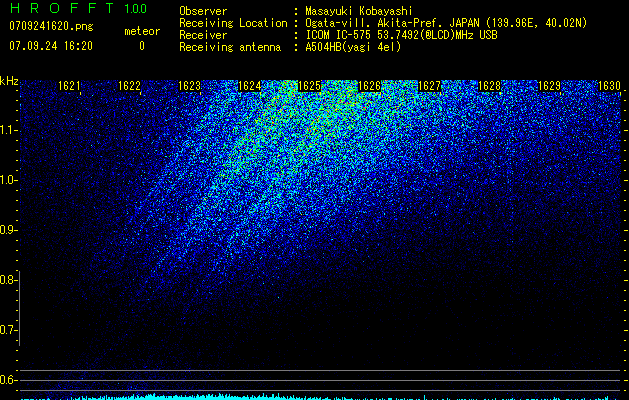The image size is (629, 400).
Task: Click the 1.1 kHz frequency axis label
Action: [8, 130]
